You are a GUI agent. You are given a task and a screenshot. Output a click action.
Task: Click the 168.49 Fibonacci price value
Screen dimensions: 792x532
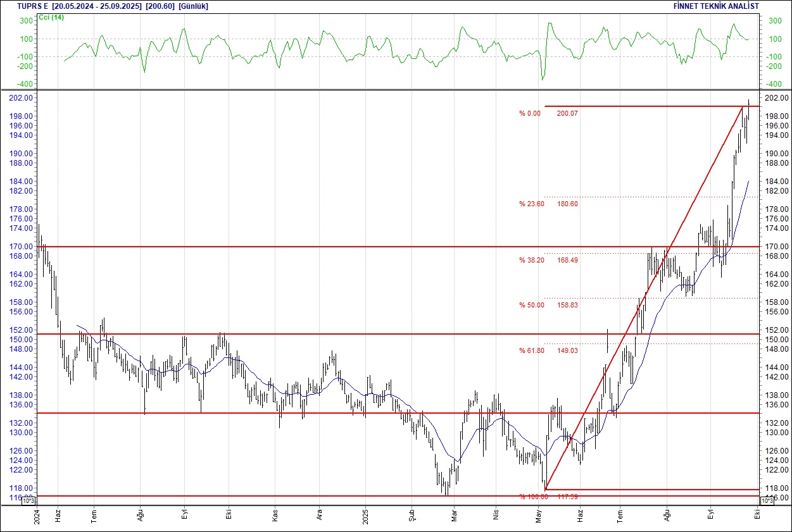tap(567, 260)
